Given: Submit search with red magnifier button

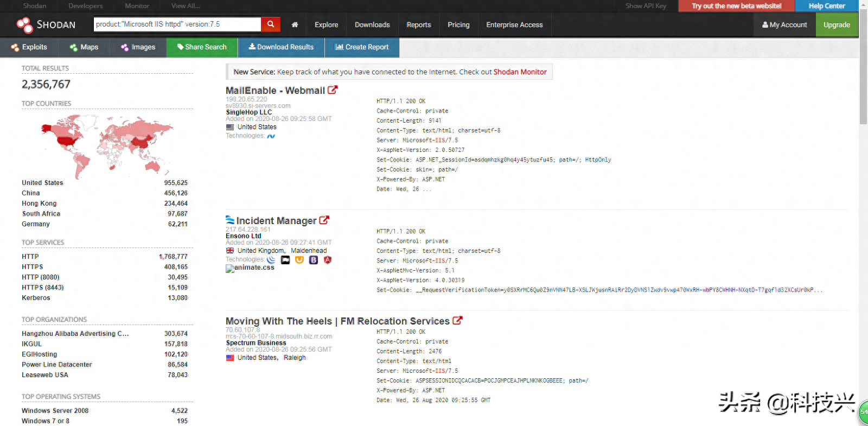Looking at the screenshot, I should tap(271, 24).
